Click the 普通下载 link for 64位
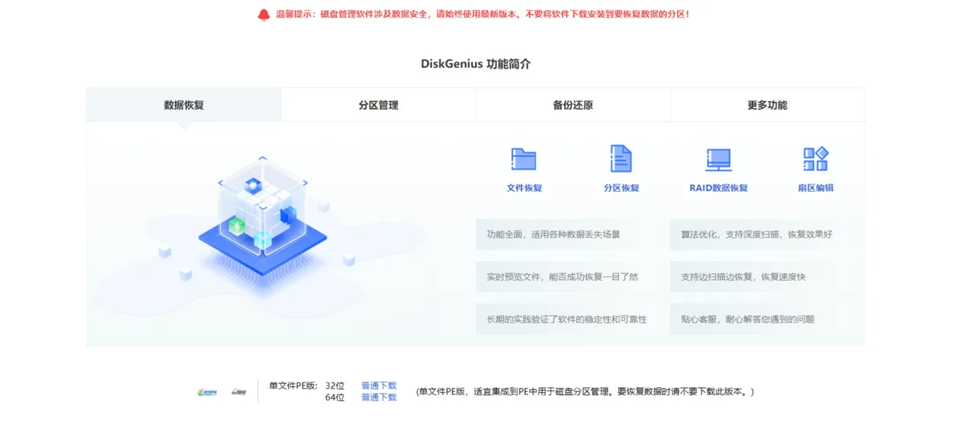This screenshot has width=980, height=428. pos(379,397)
